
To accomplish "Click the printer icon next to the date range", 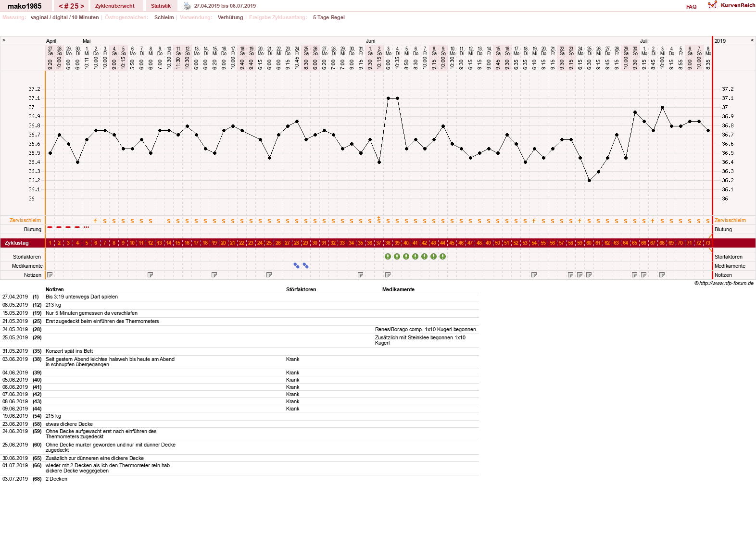I will point(187,6).
